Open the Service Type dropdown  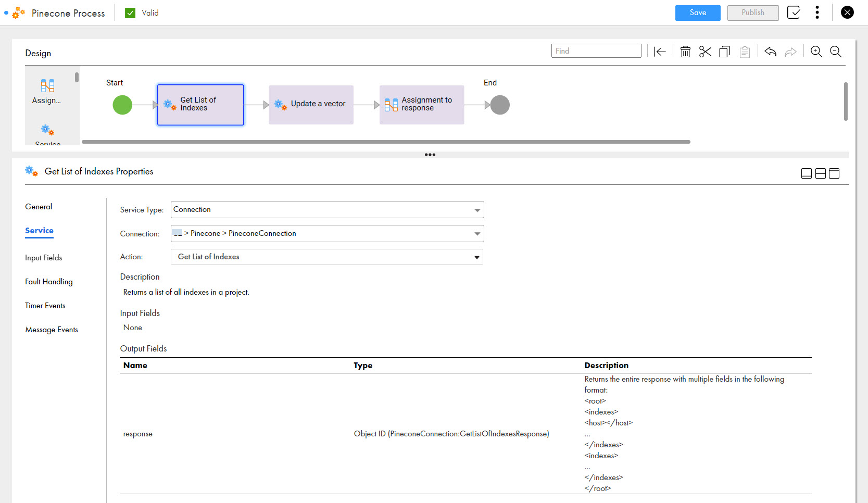[x=328, y=210]
